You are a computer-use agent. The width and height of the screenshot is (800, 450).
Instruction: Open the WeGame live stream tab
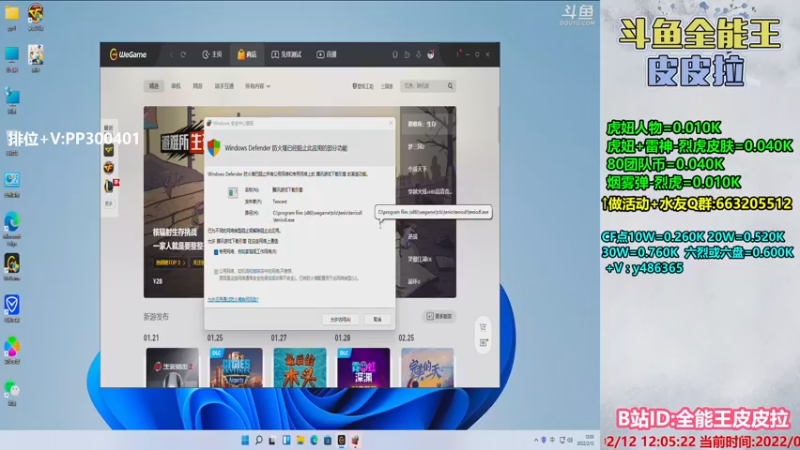pos(327,55)
